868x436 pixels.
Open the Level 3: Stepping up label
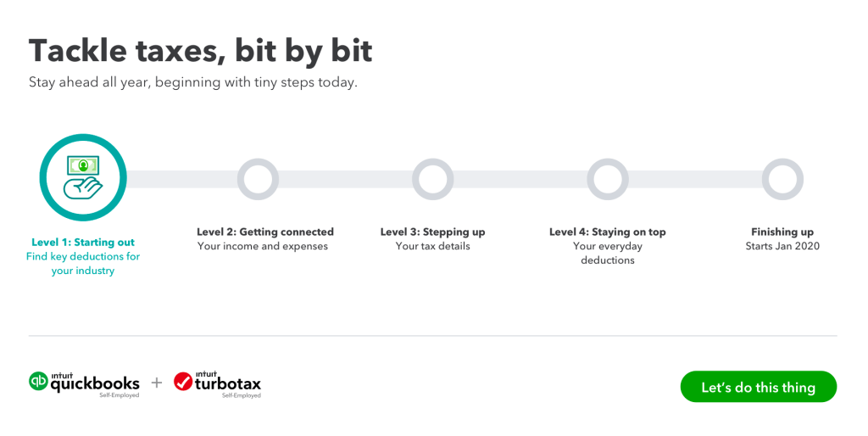click(x=432, y=232)
